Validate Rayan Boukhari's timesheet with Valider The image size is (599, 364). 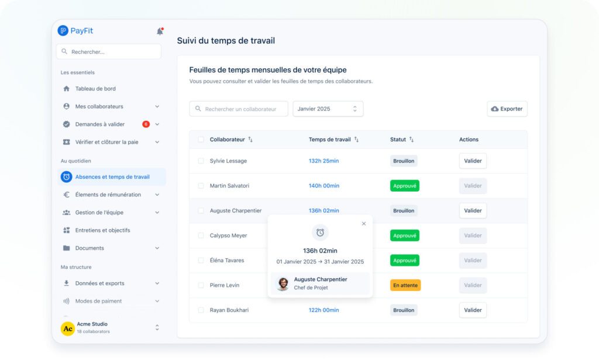(473, 310)
